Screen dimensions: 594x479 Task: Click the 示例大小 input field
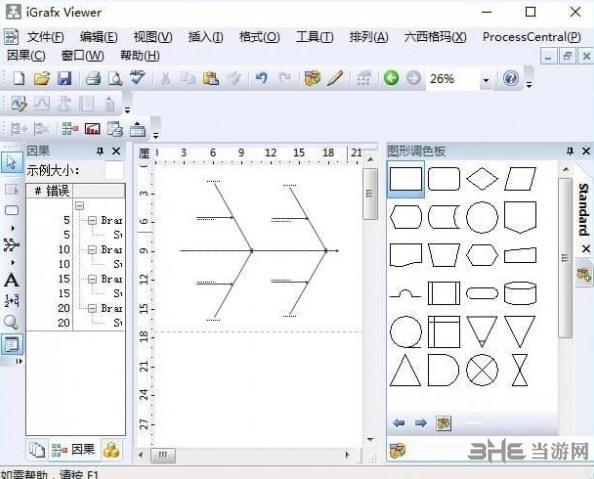point(114,171)
